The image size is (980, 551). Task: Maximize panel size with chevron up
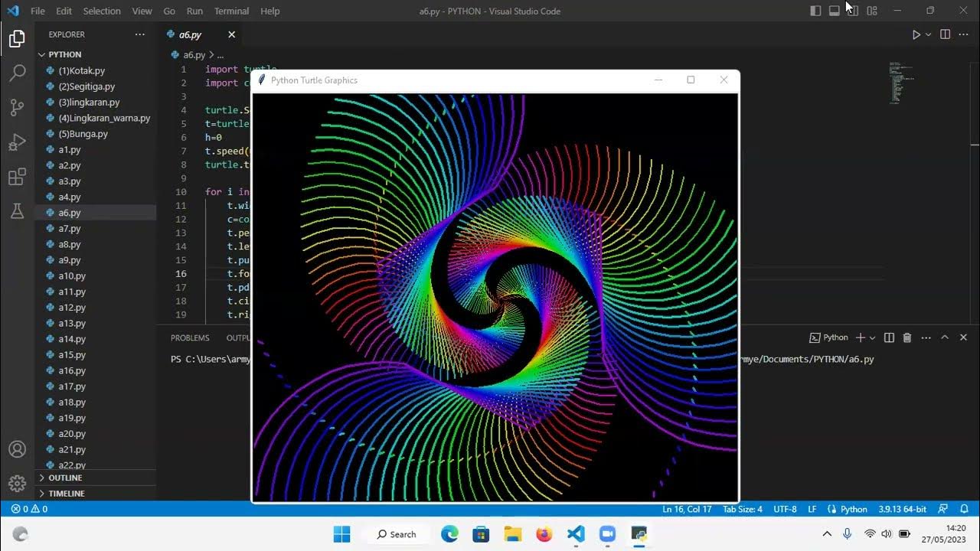point(945,337)
